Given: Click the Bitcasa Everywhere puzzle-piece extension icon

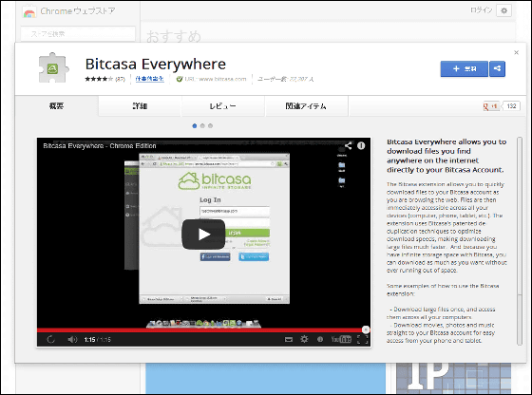Looking at the screenshot, I should coord(53,67).
